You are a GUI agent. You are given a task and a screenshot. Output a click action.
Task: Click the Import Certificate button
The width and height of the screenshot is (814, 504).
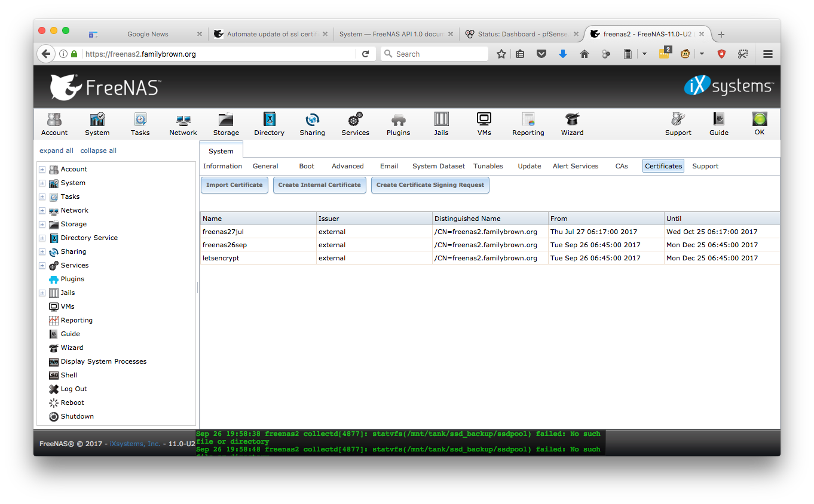234,185
